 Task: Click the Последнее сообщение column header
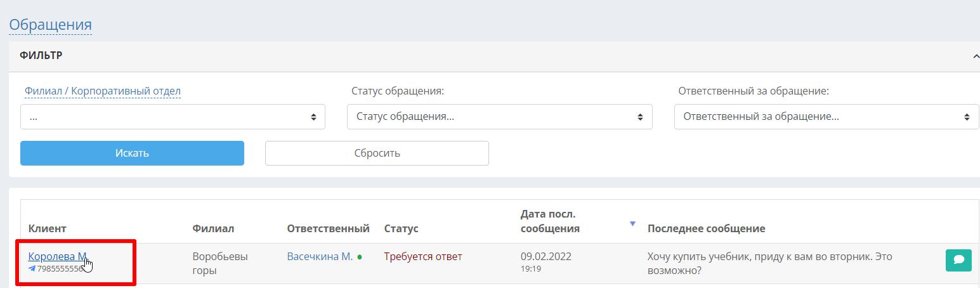(706, 228)
